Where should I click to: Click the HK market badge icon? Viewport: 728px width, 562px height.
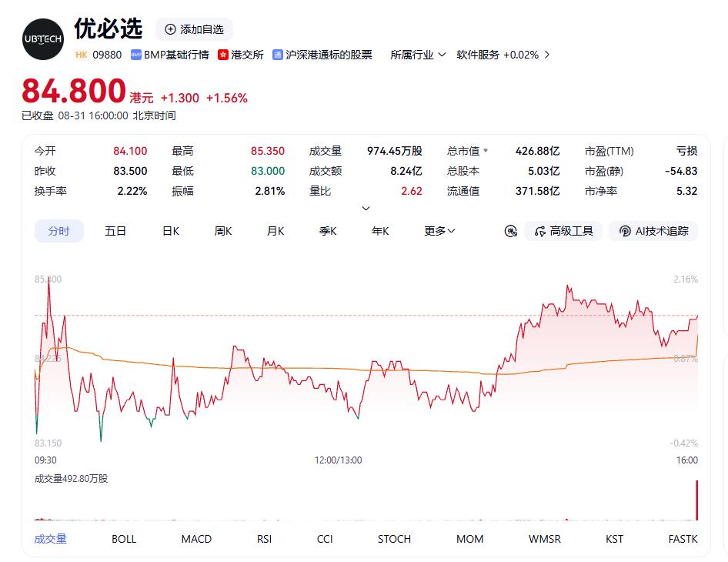pyautogui.click(x=82, y=55)
